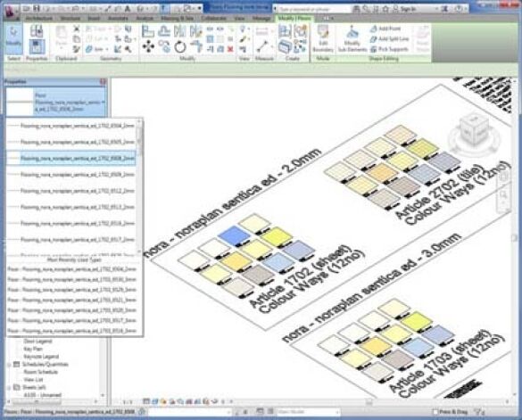Viewport: 522px width, 420px height.
Task: Expand the Sheets (all) tree node
Action: click(x=9, y=388)
